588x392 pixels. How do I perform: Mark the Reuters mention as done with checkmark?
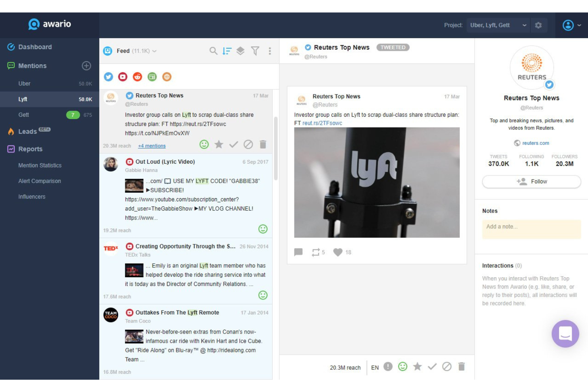pos(432,367)
